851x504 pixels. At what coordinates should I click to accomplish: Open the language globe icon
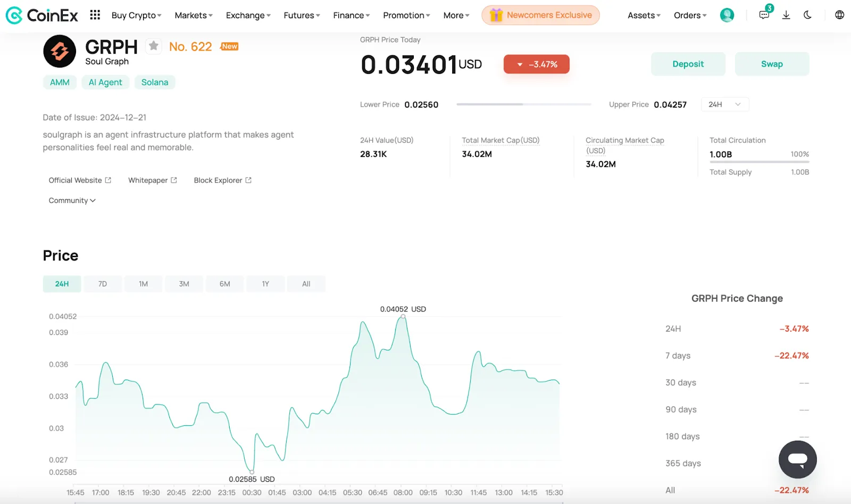(x=839, y=15)
